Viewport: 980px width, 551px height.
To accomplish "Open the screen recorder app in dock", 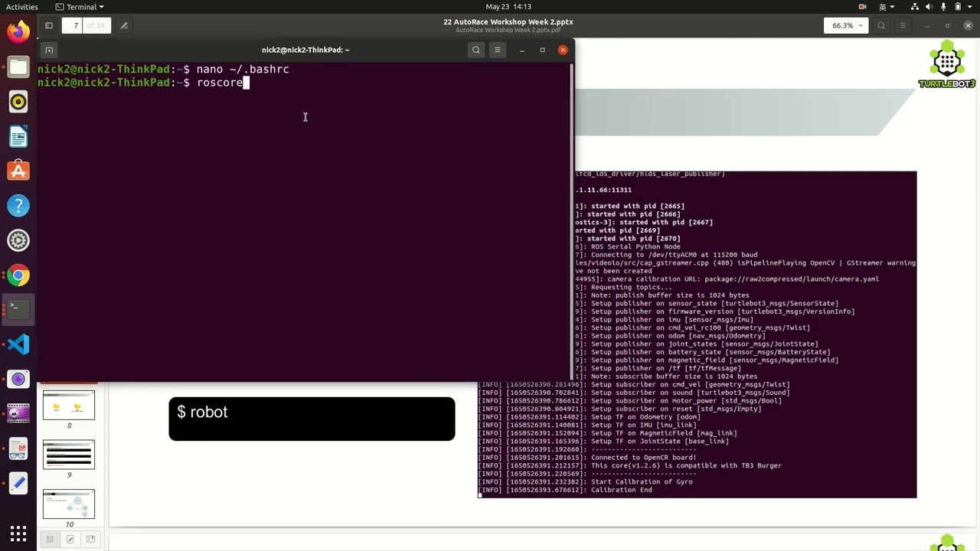I will pos(18,414).
